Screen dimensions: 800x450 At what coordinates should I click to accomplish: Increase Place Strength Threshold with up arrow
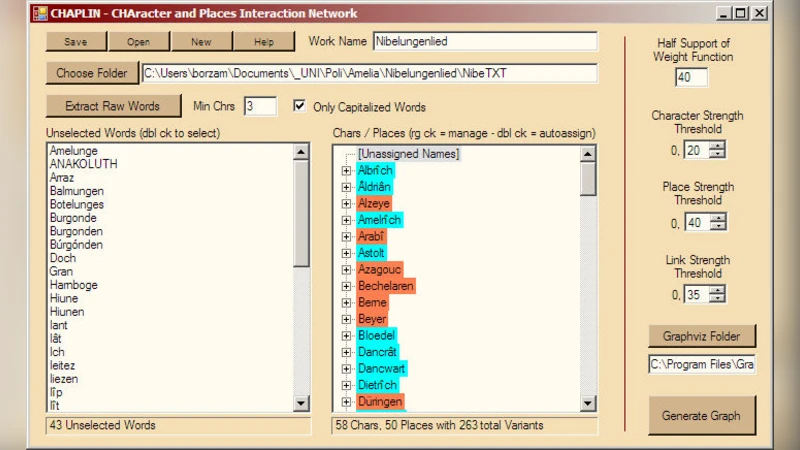717,218
